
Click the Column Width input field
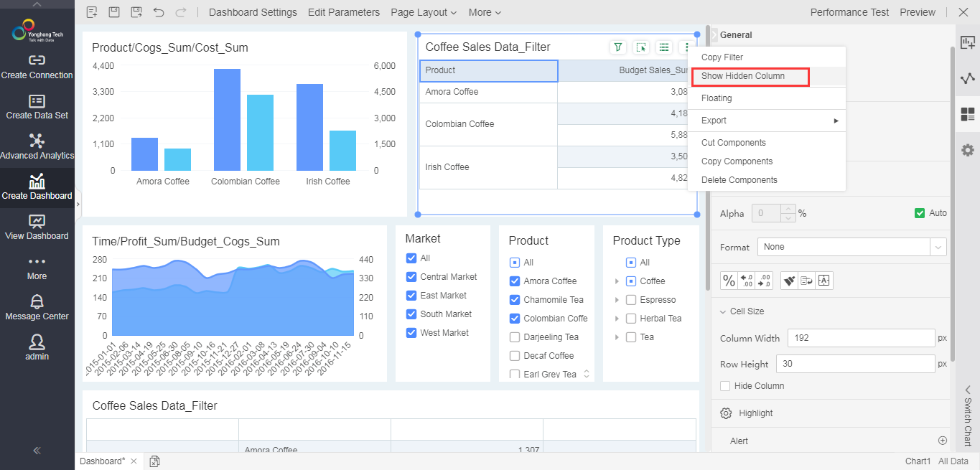pos(861,338)
